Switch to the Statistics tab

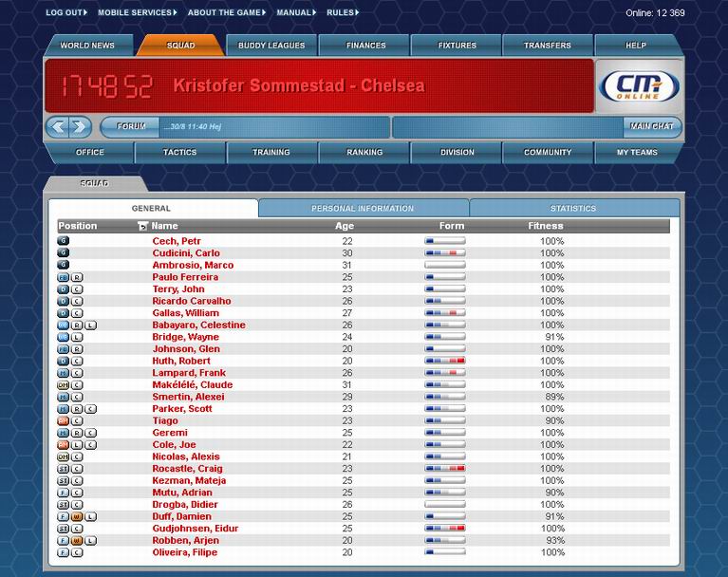click(573, 209)
